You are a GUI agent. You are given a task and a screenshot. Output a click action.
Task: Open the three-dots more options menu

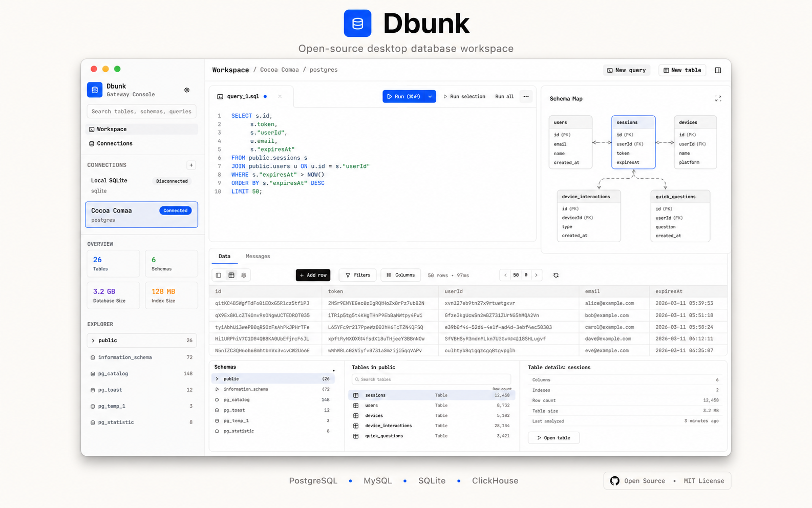pyautogui.click(x=526, y=96)
